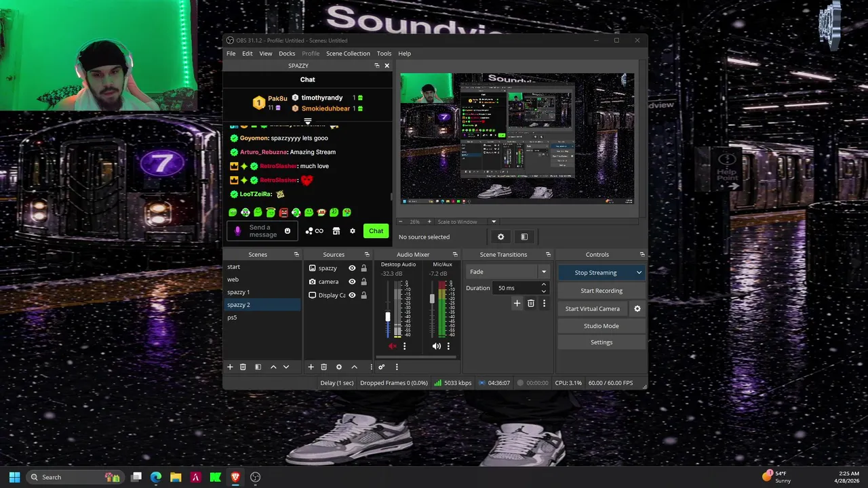
Task: Click Start Recording button
Action: pos(601,291)
